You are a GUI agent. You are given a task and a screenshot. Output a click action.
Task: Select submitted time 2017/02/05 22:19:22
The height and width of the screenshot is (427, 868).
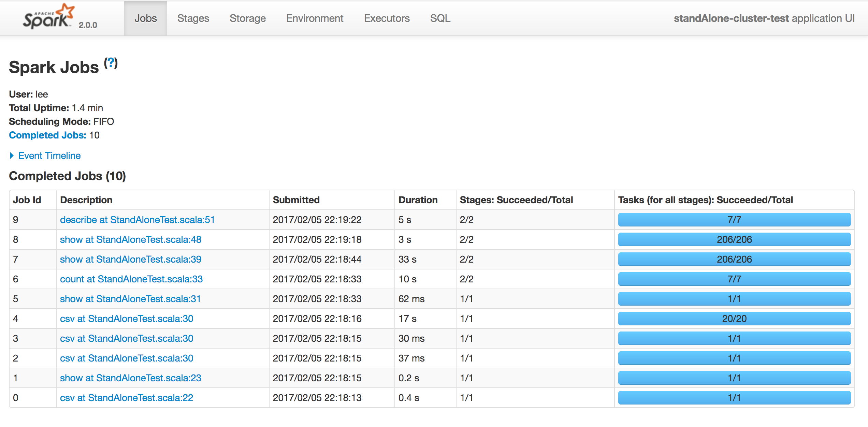(317, 220)
